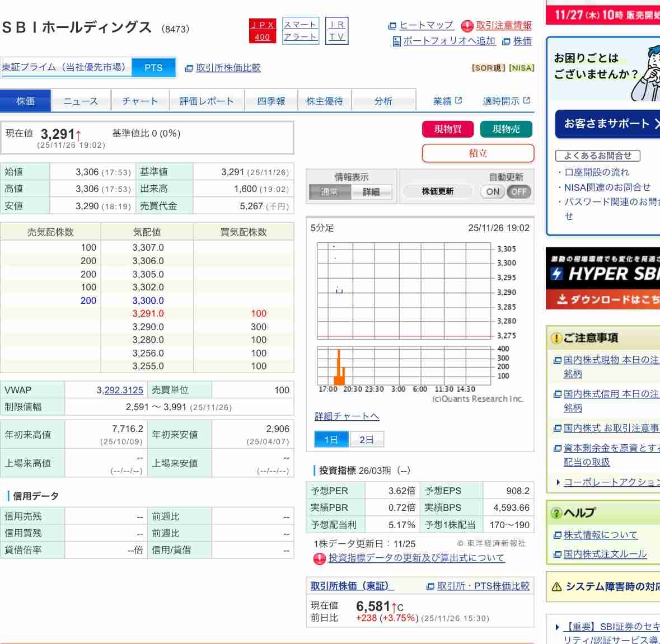Open the NISA関連のお問合せ link
Screen dimensions: 660x644
click(607, 187)
